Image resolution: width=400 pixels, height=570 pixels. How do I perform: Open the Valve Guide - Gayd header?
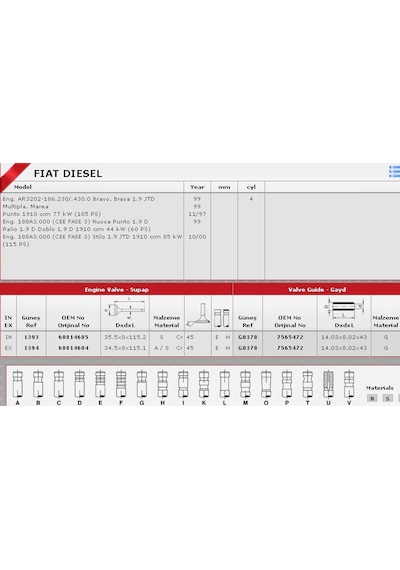coord(317,289)
